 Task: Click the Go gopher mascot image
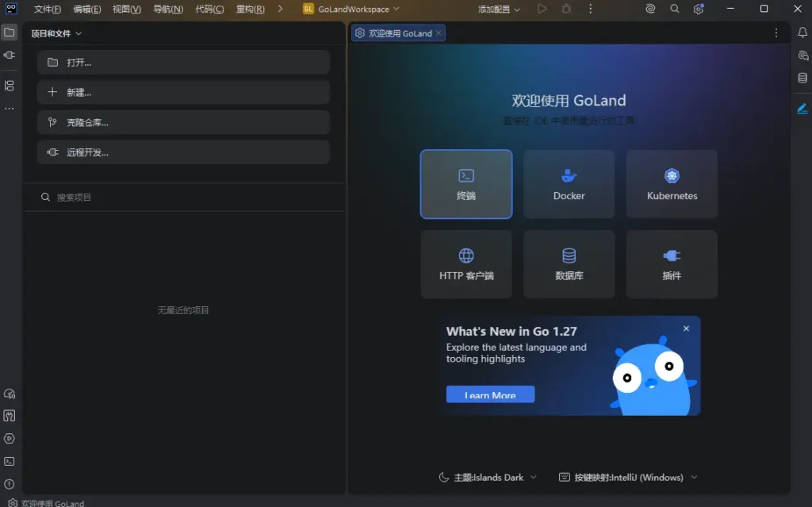pos(653,376)
